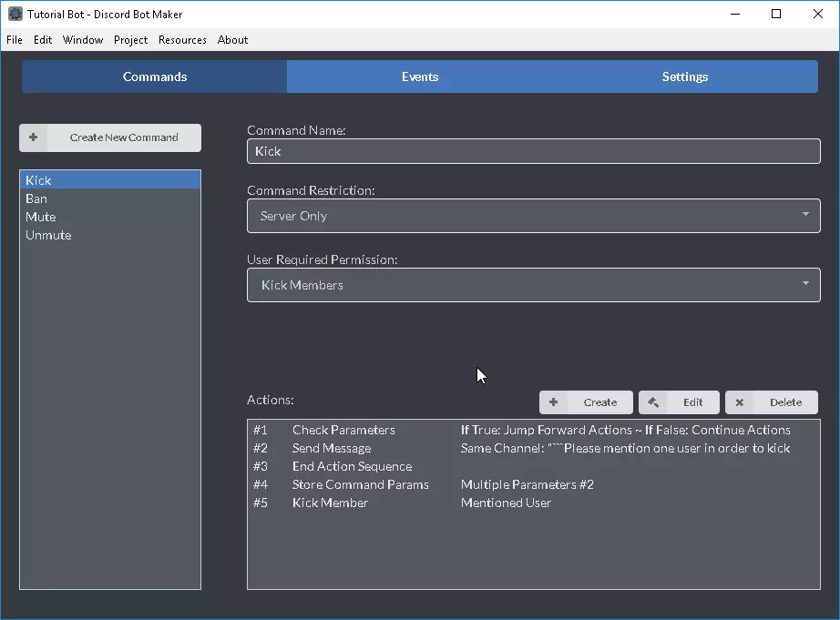
Task: Click into the Command Name field
Action: coord(534,151)
